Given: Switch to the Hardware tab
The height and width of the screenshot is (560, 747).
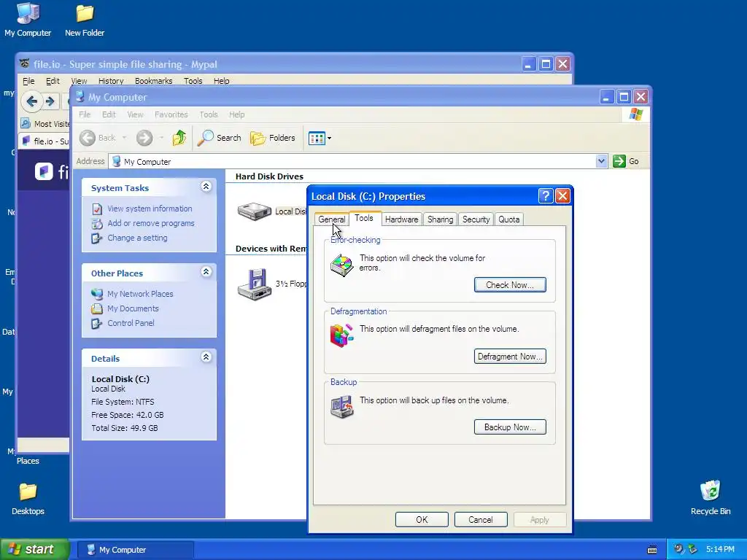Looking at the screenshot, I should click(x=402, y=219).
